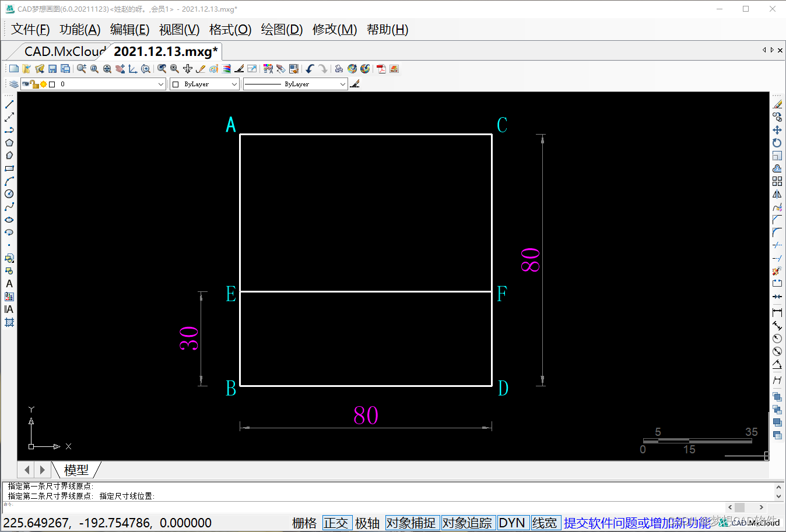Screen dimensions: 786x532
Task: Select the Array tool on right toolbar
Action: [x=777, y=181]
